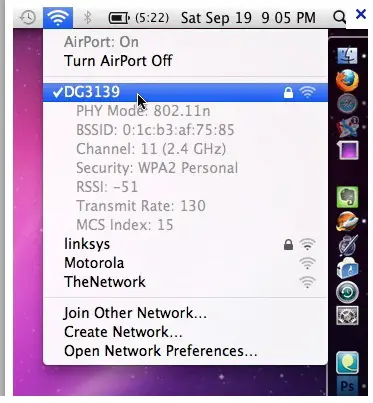Join TheNetwork Wi-Fi network

click(x=185, y=282)
